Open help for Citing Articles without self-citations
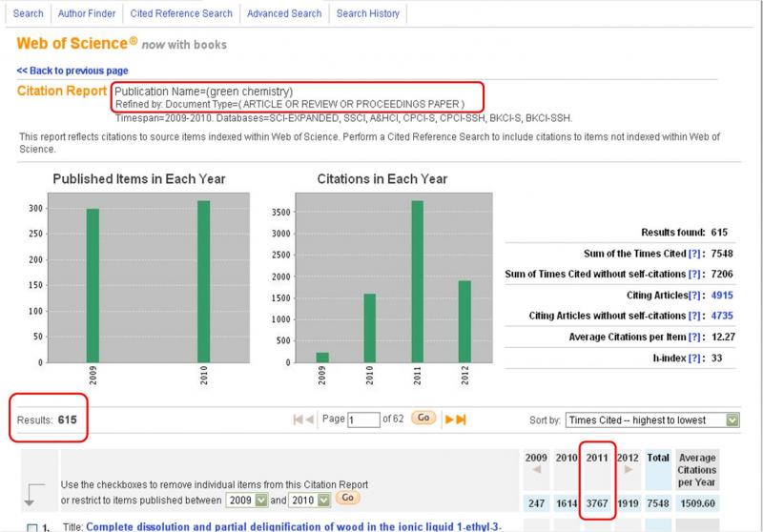 694,316
